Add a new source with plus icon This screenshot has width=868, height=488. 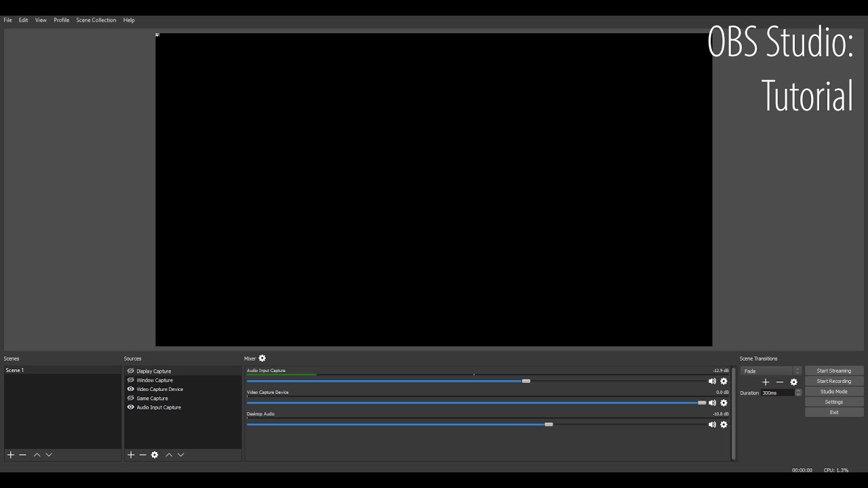point(131,455)
